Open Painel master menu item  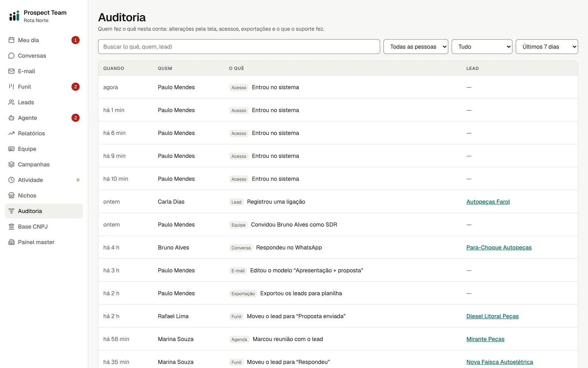click(x=44, y=242)
